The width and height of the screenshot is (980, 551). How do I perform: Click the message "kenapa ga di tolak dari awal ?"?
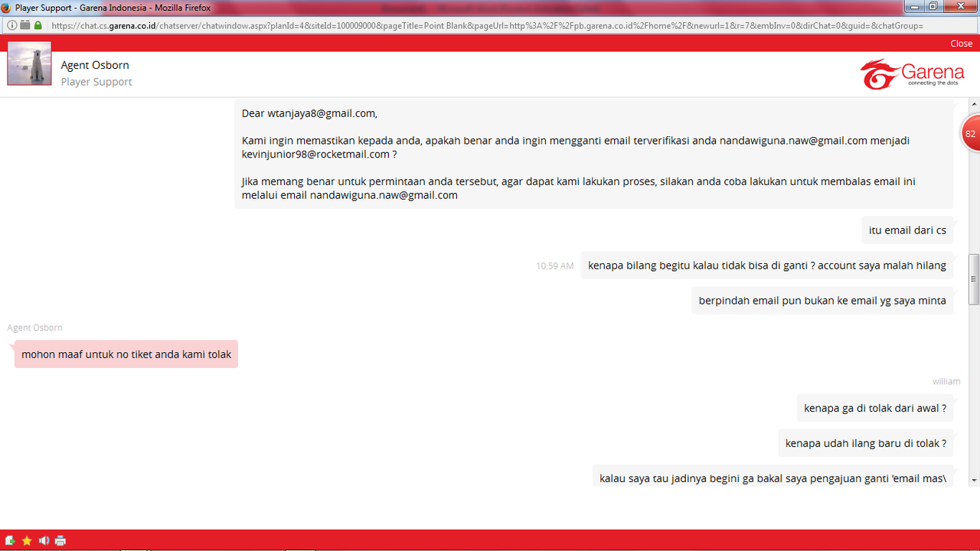click(875, 408)
